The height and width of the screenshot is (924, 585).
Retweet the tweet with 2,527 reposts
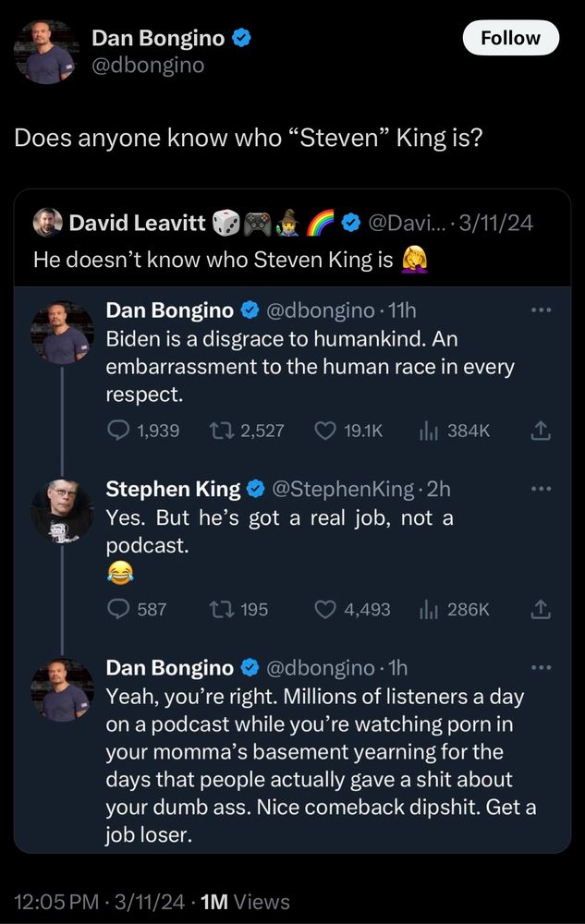(221, 431)
